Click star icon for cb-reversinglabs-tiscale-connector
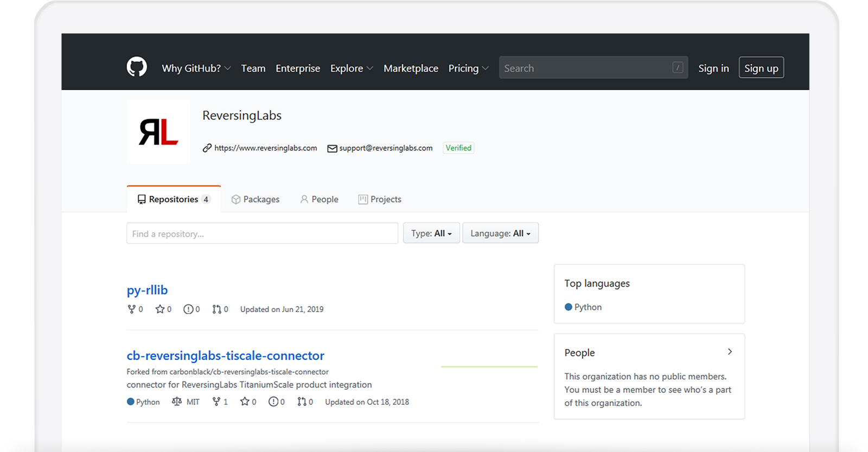Viewport: 868px width, 452px height. pyautogui.click(x=245, y=402)
